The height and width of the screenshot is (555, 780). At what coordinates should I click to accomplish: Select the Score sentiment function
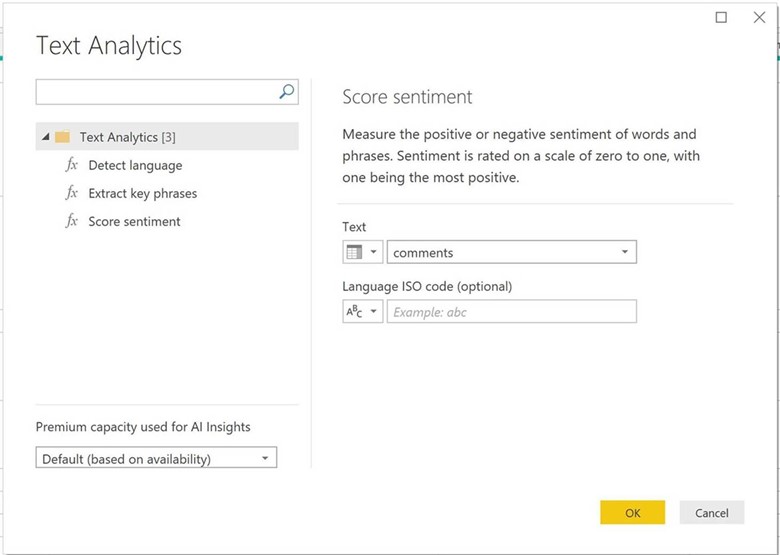coord(134,221)
